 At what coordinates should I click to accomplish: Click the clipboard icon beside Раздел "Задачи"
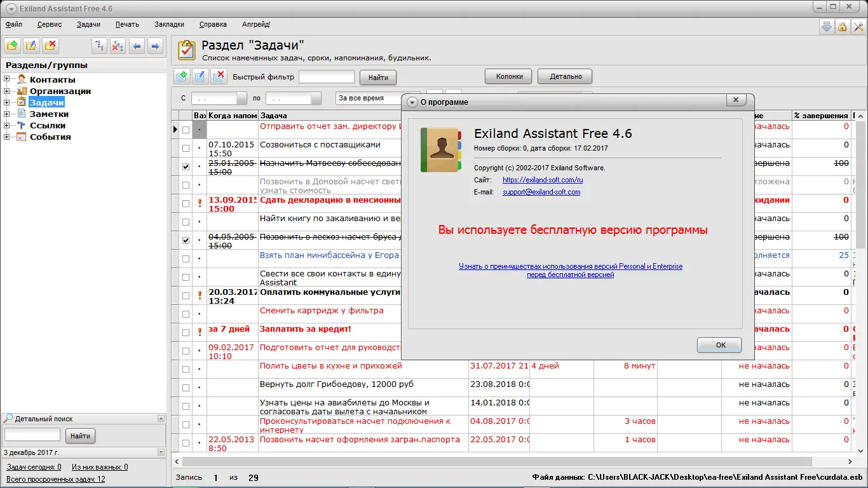(187, 50)
